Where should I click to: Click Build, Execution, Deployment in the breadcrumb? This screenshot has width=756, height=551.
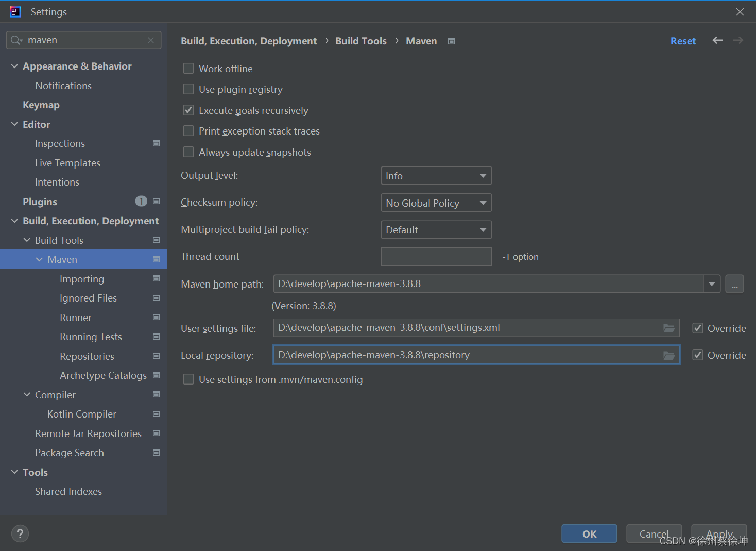tap(249, 41)
